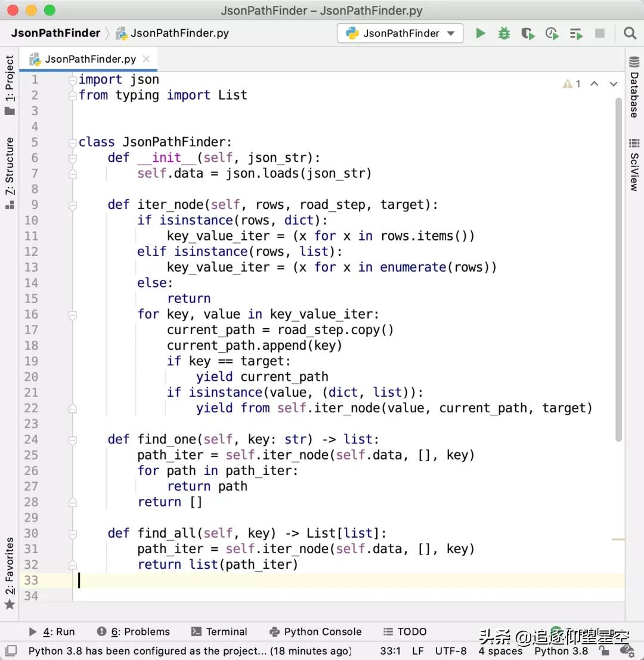Open the Terminal tool window

click(x=219, y=631)
